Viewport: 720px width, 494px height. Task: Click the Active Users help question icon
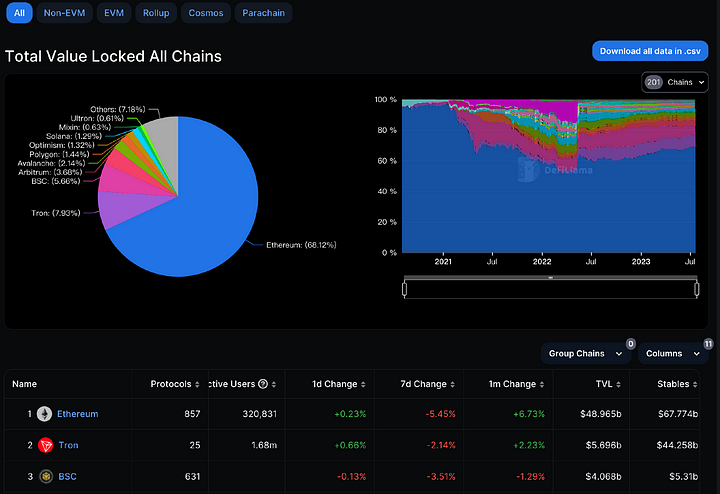pyautogui.click(x=263, y=384)
